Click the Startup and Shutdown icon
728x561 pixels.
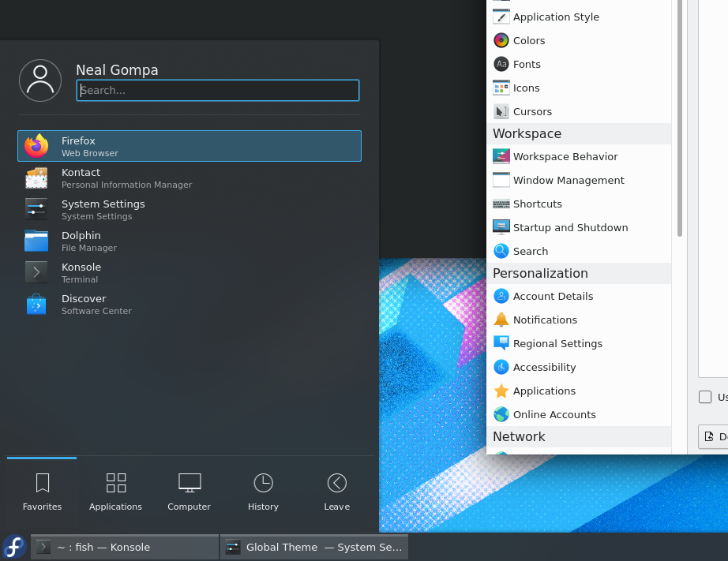(501, 227)
